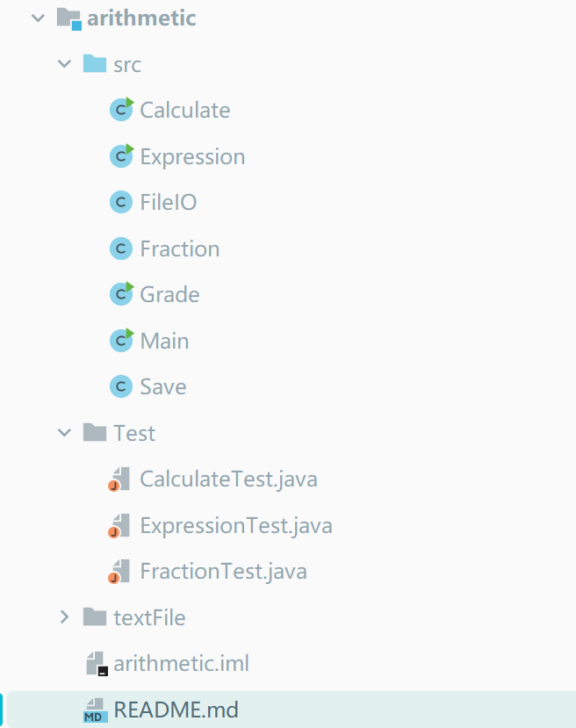The image size is (576, 728).
Task: Click the FileIO class icon
Action: (x=120, y=203)
